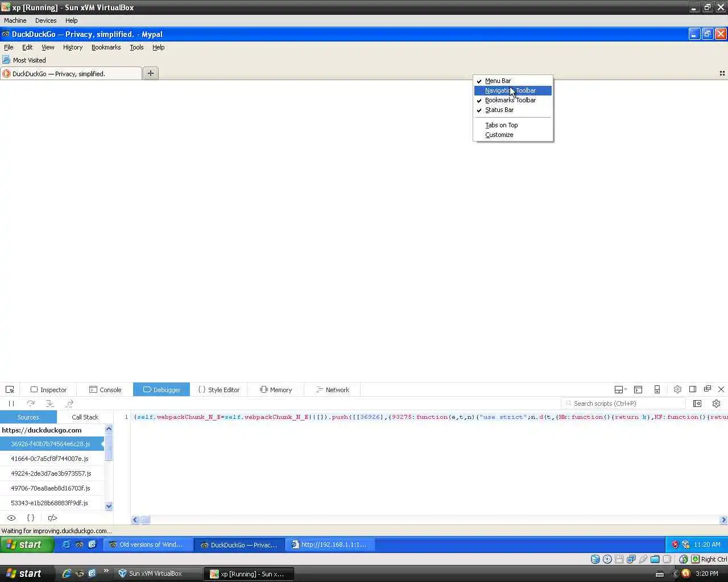Select the Debugger tab
728x582 pixels.
coord(162,390)
